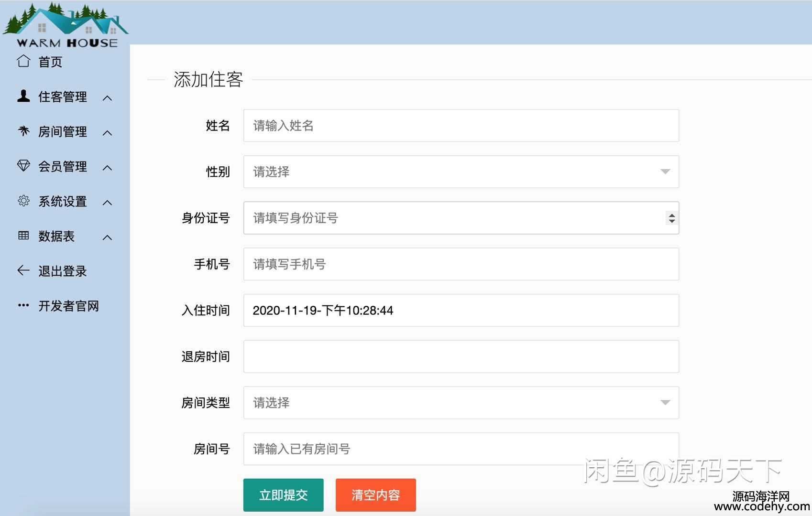Toggle the 系统设置 chevron arrow

point(108,203)
